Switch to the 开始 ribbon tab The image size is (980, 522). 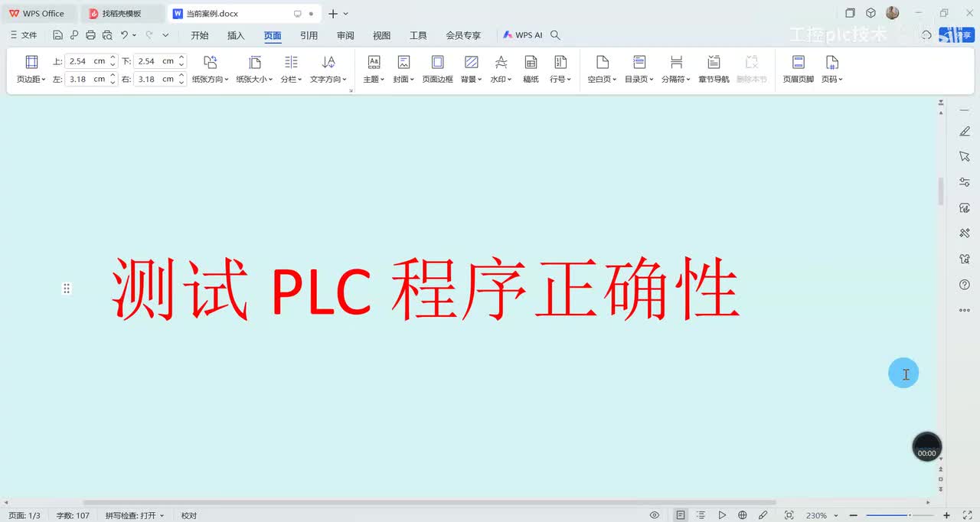tap(200, 35)
